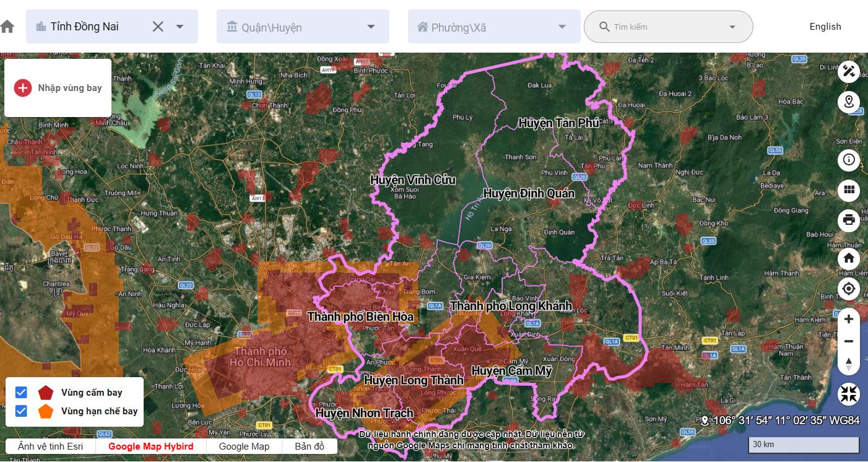Click the collapse fullscreen arrows icon
868x462 pixels.
point(849,394)
